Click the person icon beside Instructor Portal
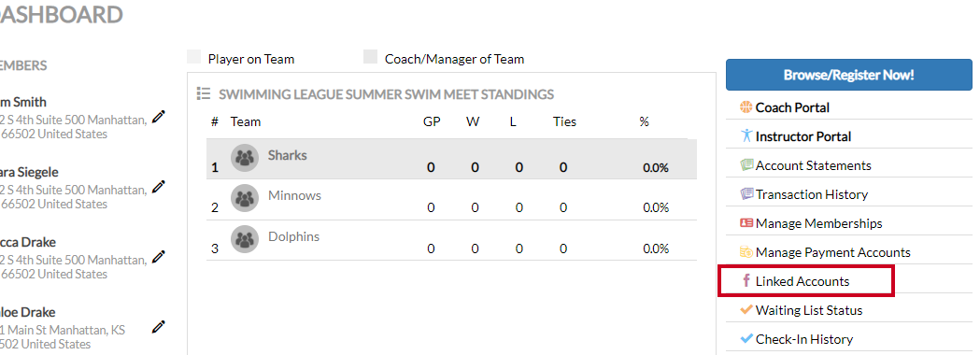980x355 pixels. click(x=746, y=136)
